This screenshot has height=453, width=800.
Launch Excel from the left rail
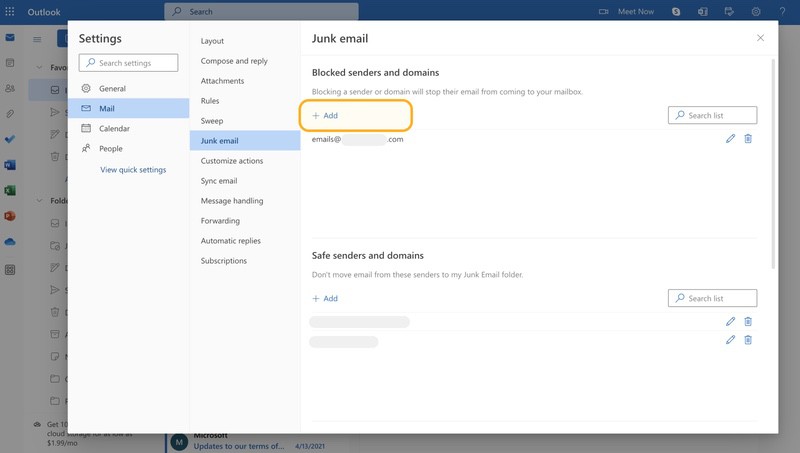10,190
